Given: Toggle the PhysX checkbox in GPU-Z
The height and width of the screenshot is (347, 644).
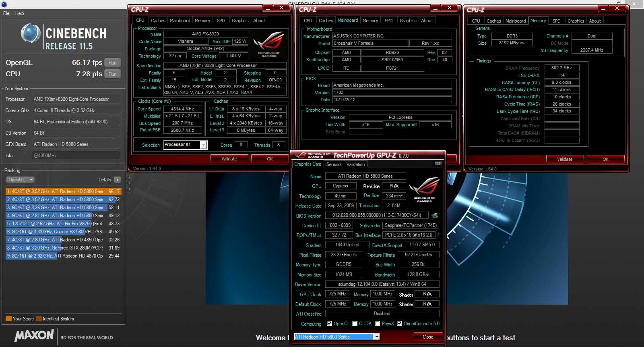Looking at the screenshot, I should (x=378, y=324).
